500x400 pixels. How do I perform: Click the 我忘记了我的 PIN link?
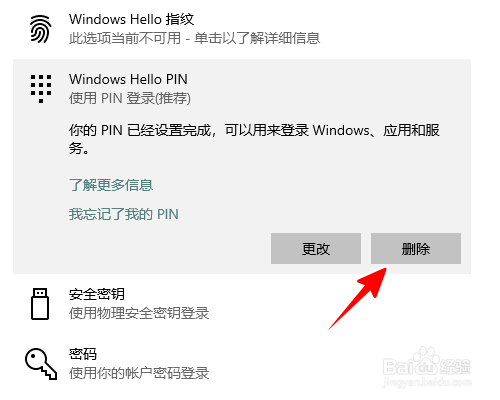point(124,214)
